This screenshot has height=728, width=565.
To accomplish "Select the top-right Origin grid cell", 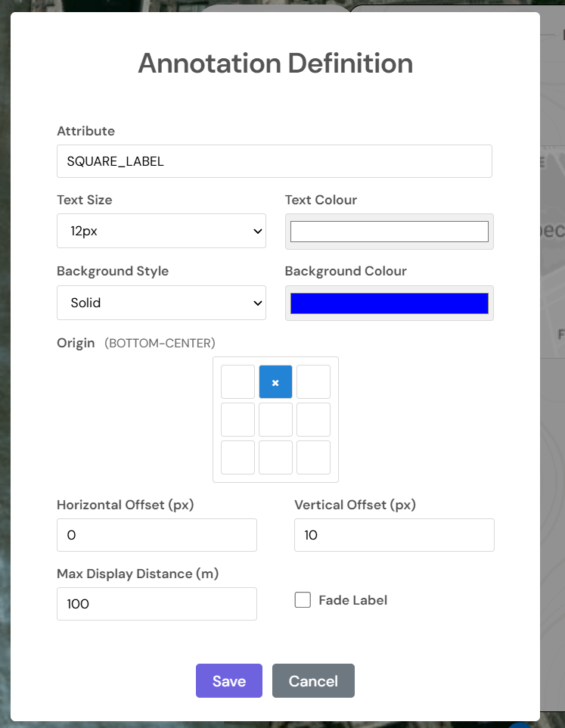I will click(x=313, y=382).
